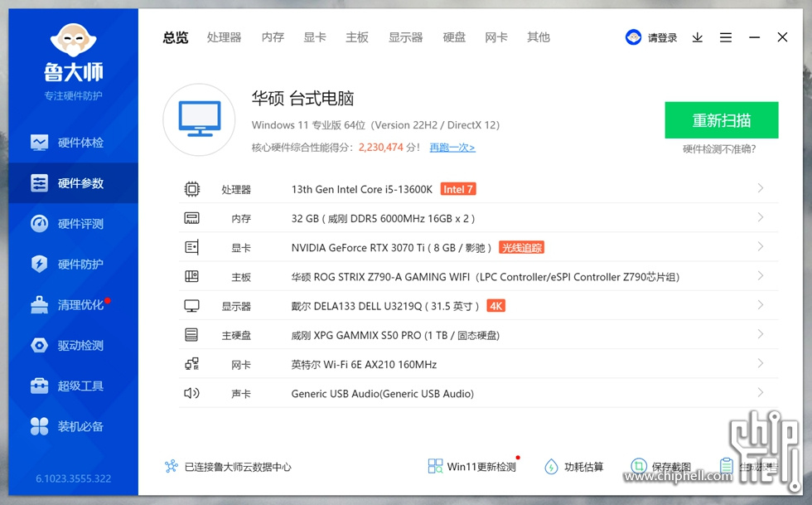Open 硬件评测 benchmark section
This screenshot has height=505, width=812.
tap(73, 223)
